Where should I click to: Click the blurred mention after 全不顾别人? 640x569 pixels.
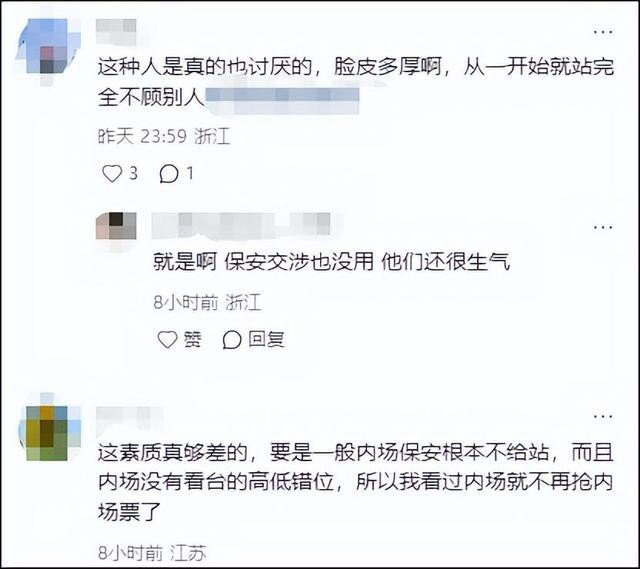(282, 100)
